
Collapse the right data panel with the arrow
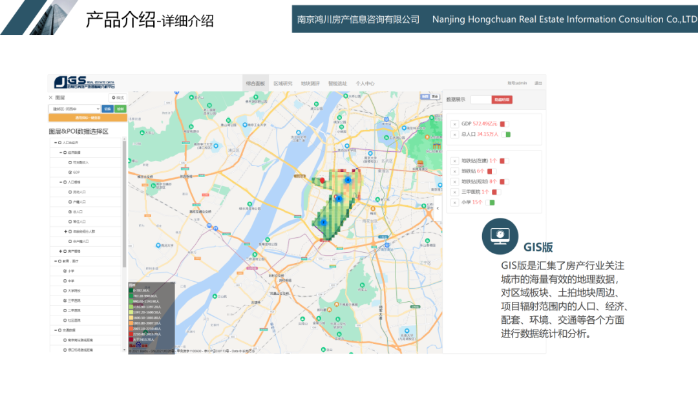click(x=438, y=208)
